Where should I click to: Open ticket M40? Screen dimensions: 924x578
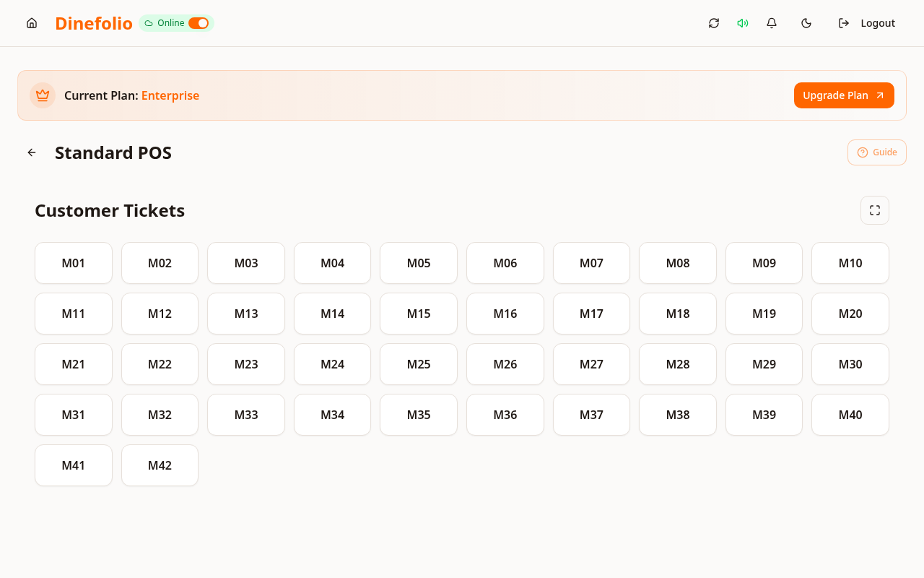[x=850, y=415]
